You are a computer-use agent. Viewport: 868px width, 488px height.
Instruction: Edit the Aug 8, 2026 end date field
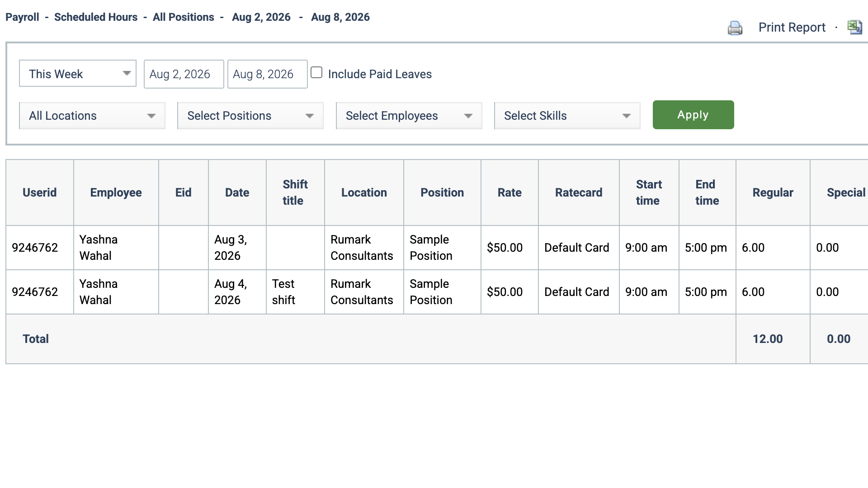(268, 74)
